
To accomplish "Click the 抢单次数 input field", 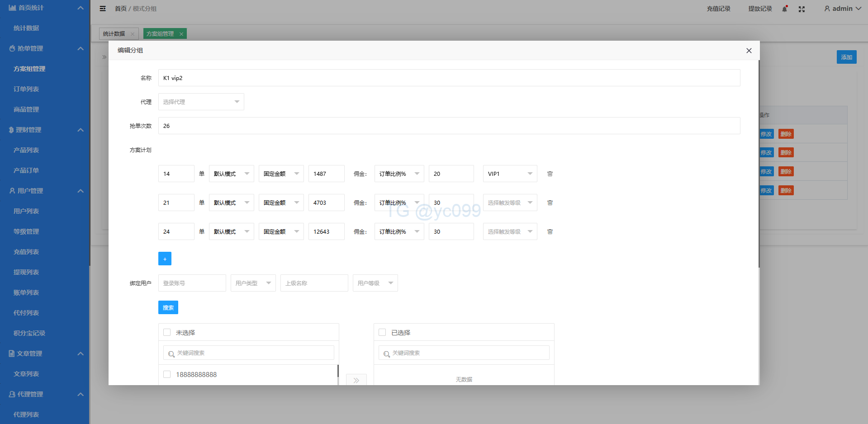I will pyautogui.click(x=449, y=126).
